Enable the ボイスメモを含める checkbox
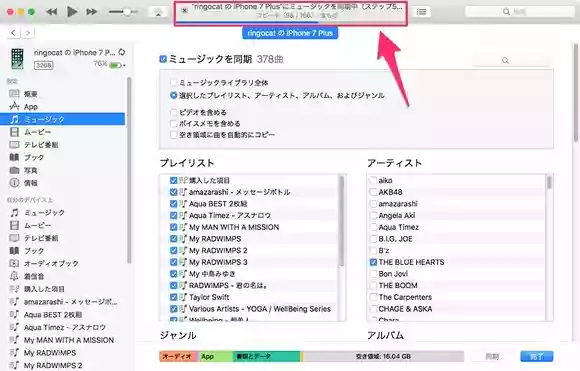Image resolution: width=580 pixels, height=371 pixels. click(x=173, y=124)
